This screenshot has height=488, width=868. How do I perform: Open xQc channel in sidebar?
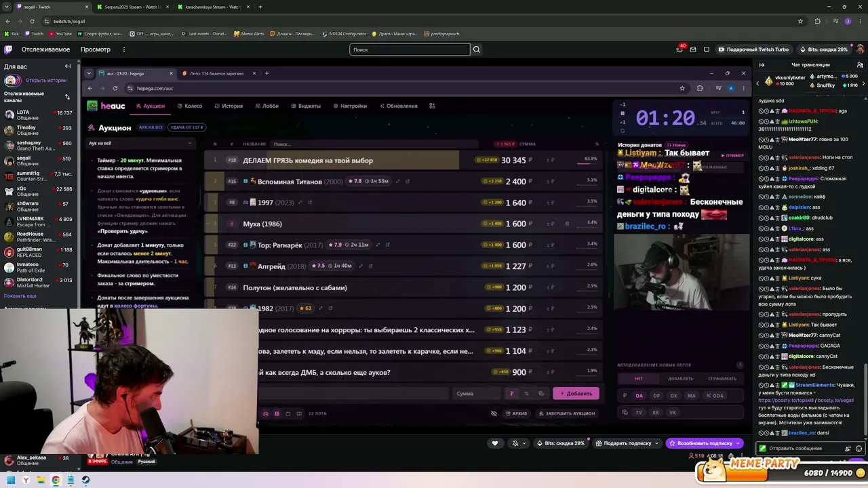point(37,192)
